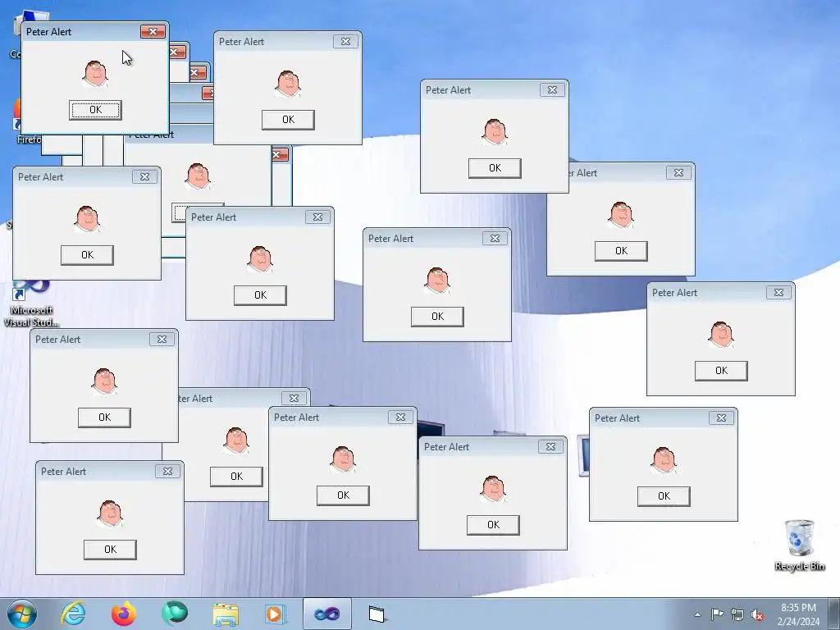The image size is (840, 630).
Task: Select the Recycle Bin desktop icon
Action: 799,545
